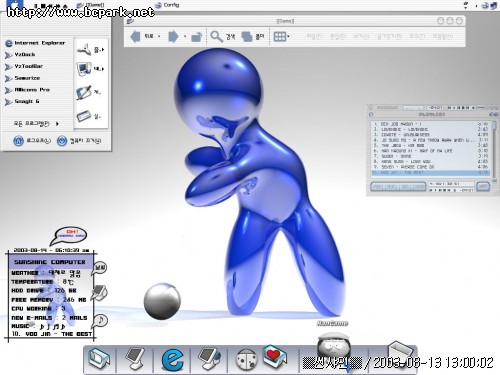
Task: Click the 'SUNSHINE COMPUTER' header in Samurize panel
Action: (x=50, y=262)
